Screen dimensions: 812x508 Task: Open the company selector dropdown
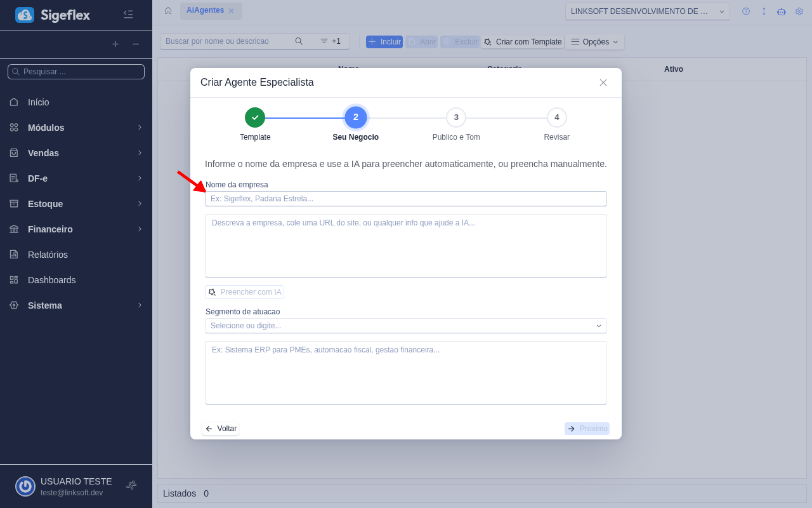[647, 11]
